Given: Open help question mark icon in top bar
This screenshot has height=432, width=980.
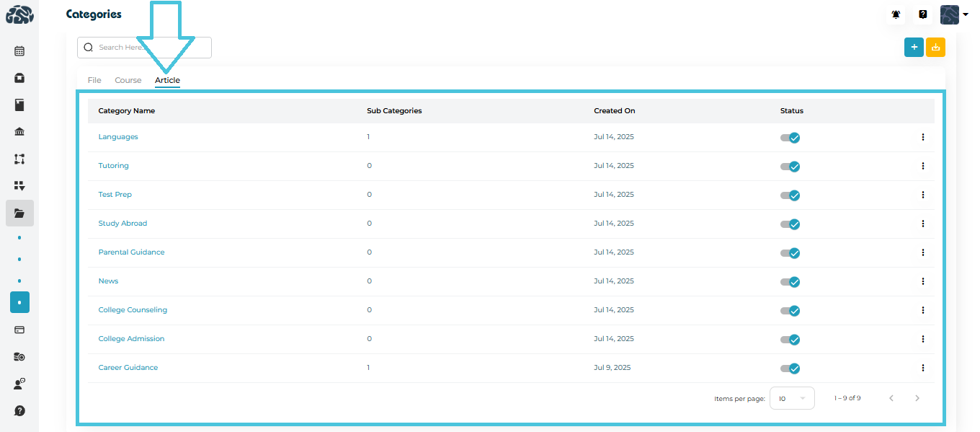Looking at the screenshot, I should click(x=922, y=14).
